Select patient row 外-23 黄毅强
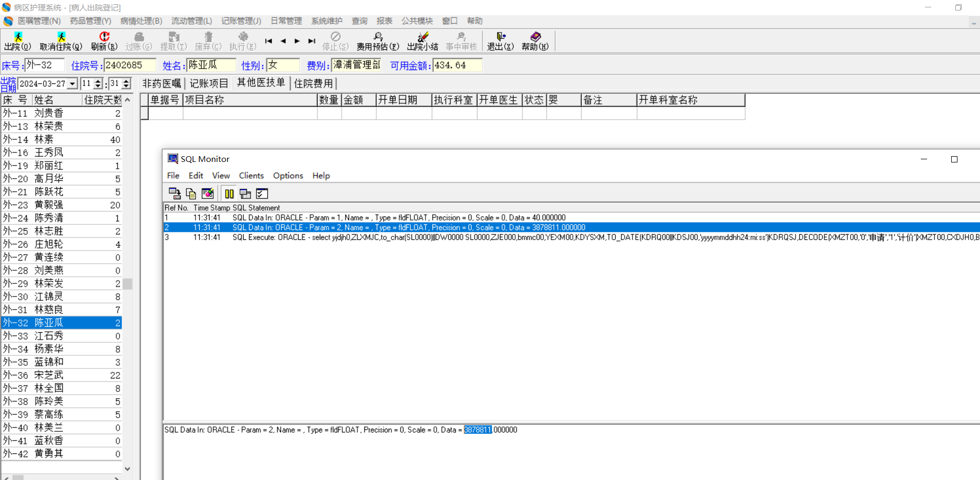980x480 pixels. click(x=61, y=205)
